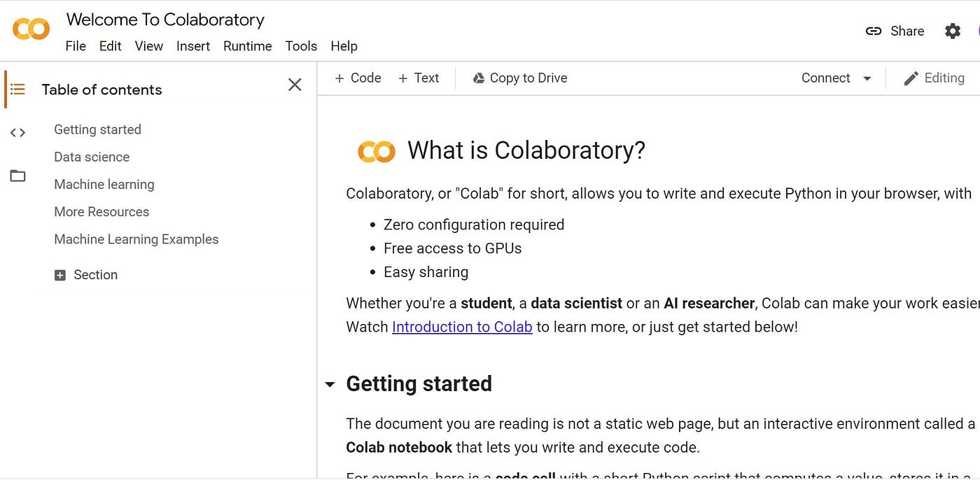Select More Resources in table of contents
980x480 pixels.
tap(101, 211)
